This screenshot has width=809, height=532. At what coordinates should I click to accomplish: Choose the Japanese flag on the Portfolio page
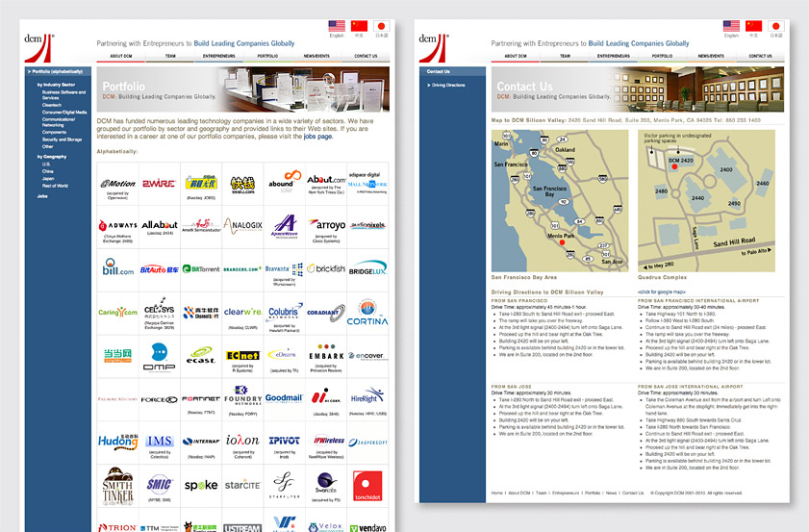tap(381, 26)
